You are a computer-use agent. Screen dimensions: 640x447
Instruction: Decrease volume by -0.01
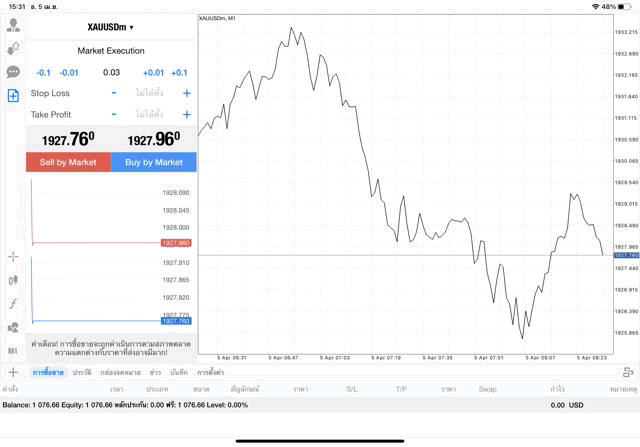(69, 72)
